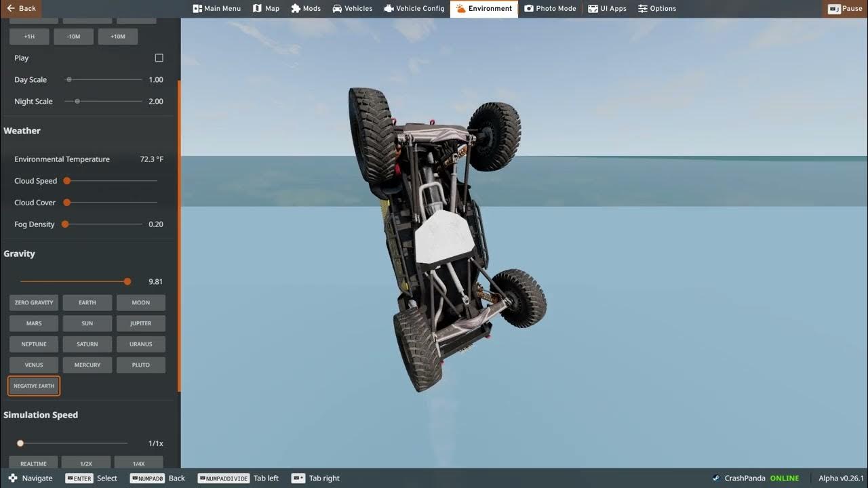The width and height of the screenshot is (868, 488).
Task: Adjust the Day Scale slider
Action: (104, 80)
